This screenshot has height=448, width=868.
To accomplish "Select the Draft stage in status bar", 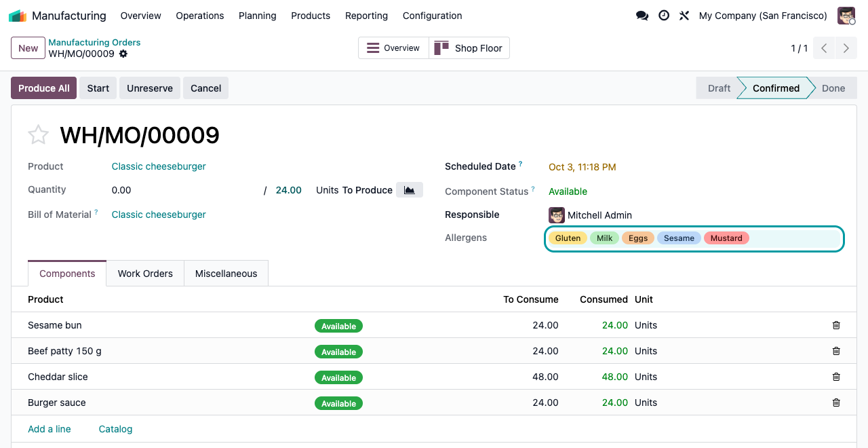I will click(719, 88).
